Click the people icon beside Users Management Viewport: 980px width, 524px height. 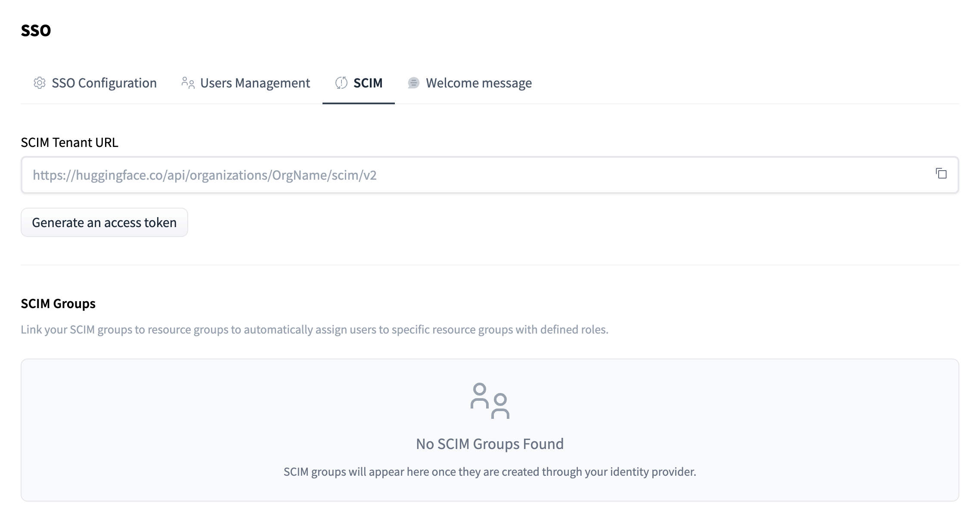point(188,83)
